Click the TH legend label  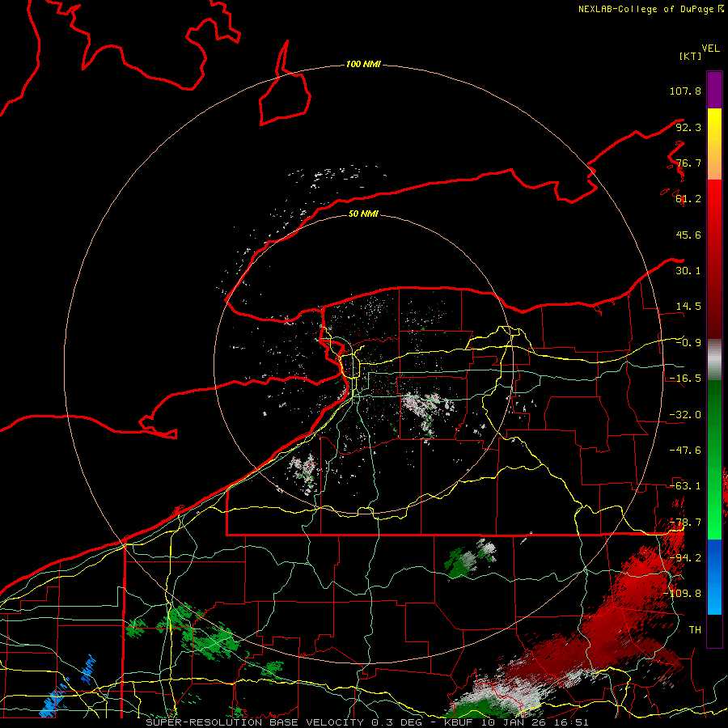click(695, 630)
